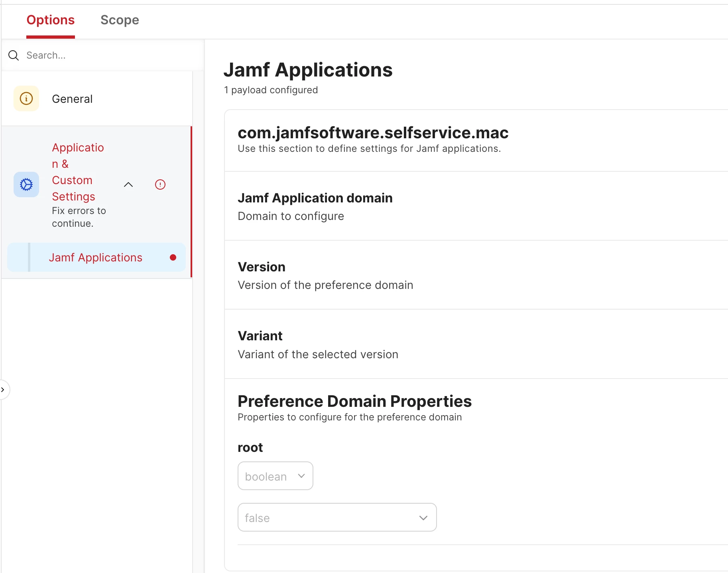The image size is (728, 573).
Task: Click the General info icon
Action: (26, 98)
